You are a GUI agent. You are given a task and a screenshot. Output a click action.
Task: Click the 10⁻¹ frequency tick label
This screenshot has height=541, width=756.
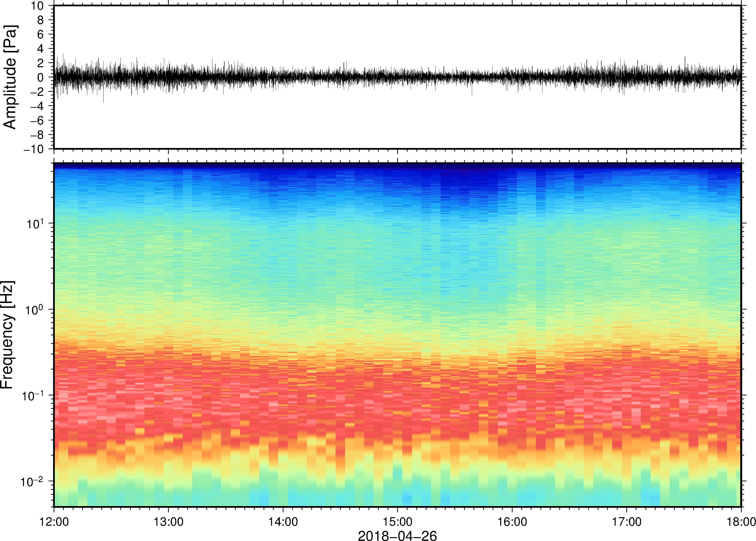pos(33,395)
